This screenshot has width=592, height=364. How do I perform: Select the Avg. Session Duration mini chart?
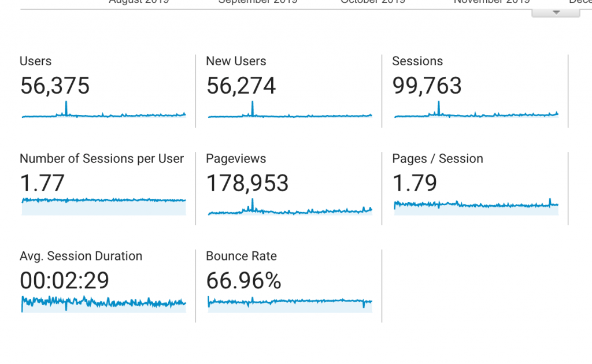click(x=103, y=302)
